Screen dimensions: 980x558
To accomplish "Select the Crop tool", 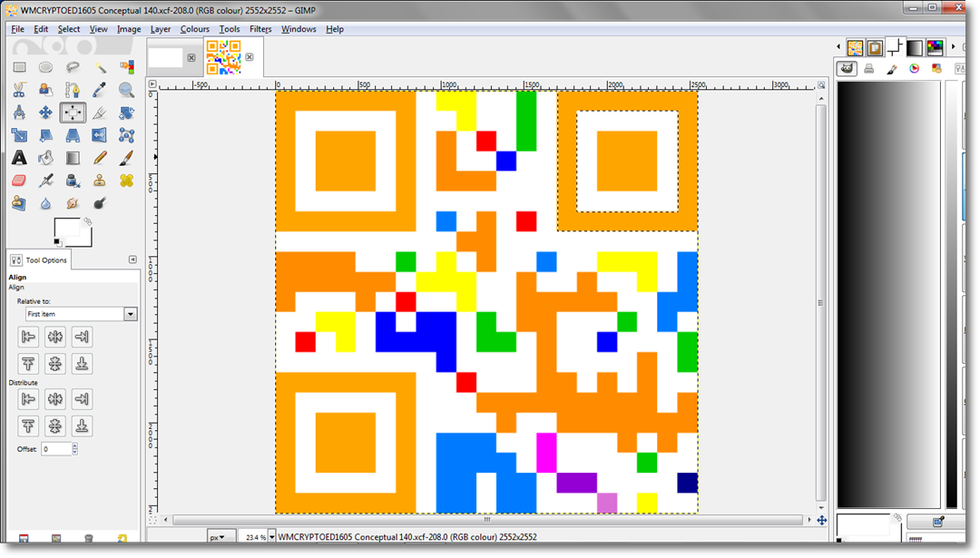I will [x=100, y=113].
